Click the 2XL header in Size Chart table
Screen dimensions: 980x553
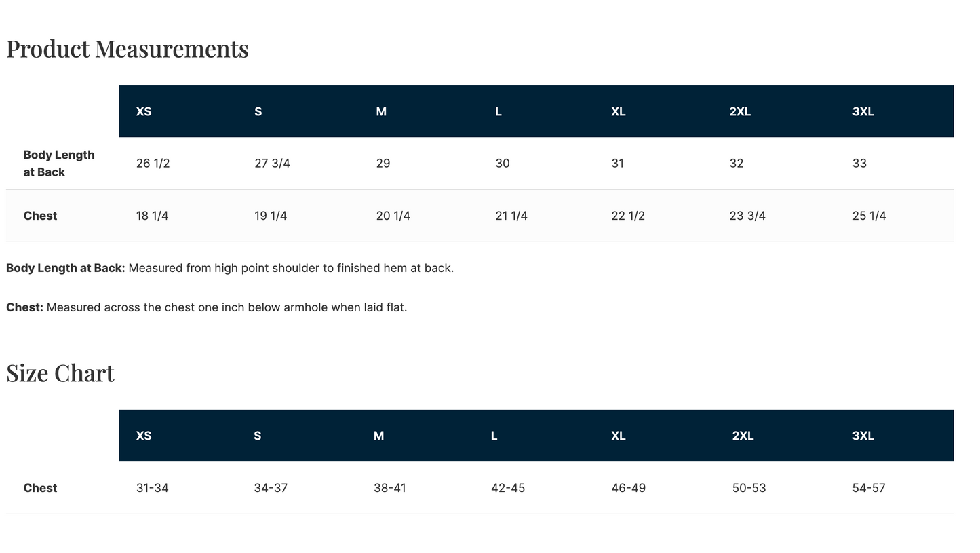click(x=743, y=436)
